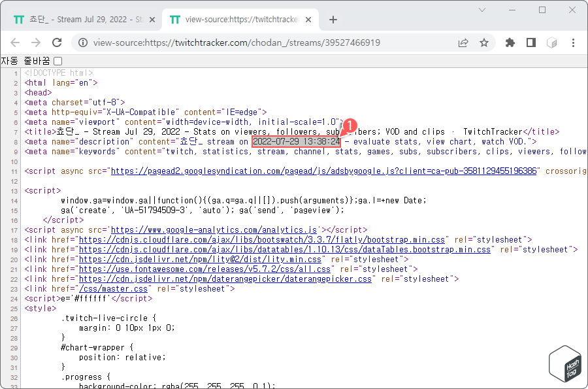The height and width of the screenshot is (389, 588).
Task: Close the view-source tab
Action: point(308,20)
